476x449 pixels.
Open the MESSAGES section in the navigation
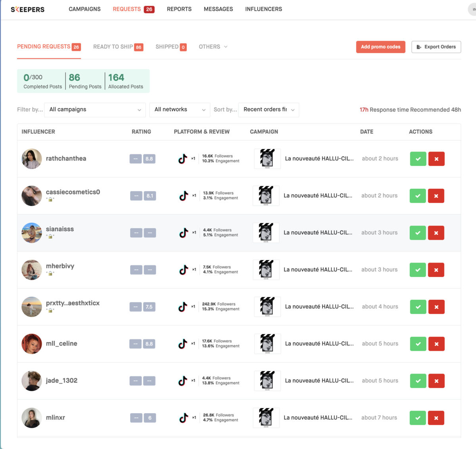[x=218, y=9]
